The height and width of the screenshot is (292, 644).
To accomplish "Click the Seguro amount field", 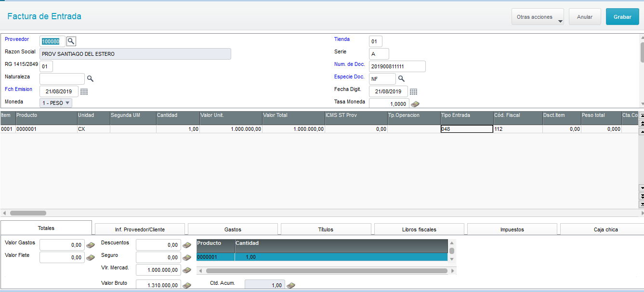I will click(158, 258).
